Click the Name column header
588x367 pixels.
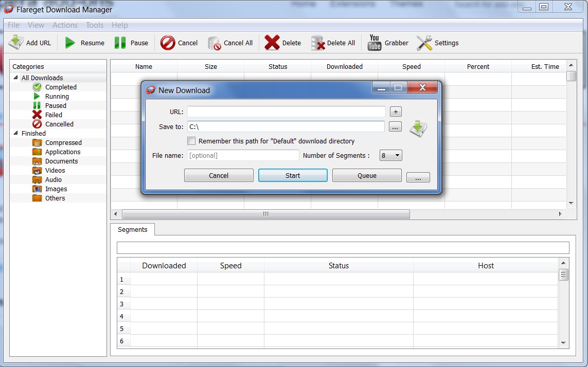tap(144, 66)
